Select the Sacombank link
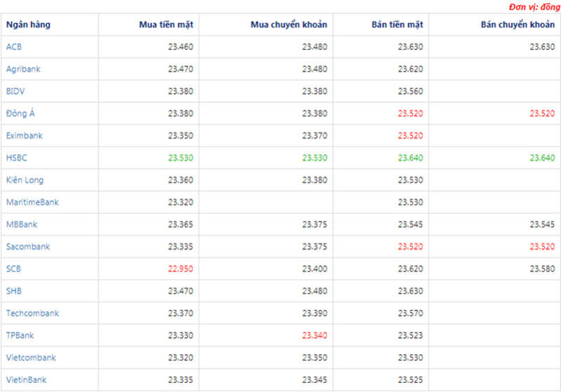The height and width of the screenshot is (392, 561). (28, 247)
